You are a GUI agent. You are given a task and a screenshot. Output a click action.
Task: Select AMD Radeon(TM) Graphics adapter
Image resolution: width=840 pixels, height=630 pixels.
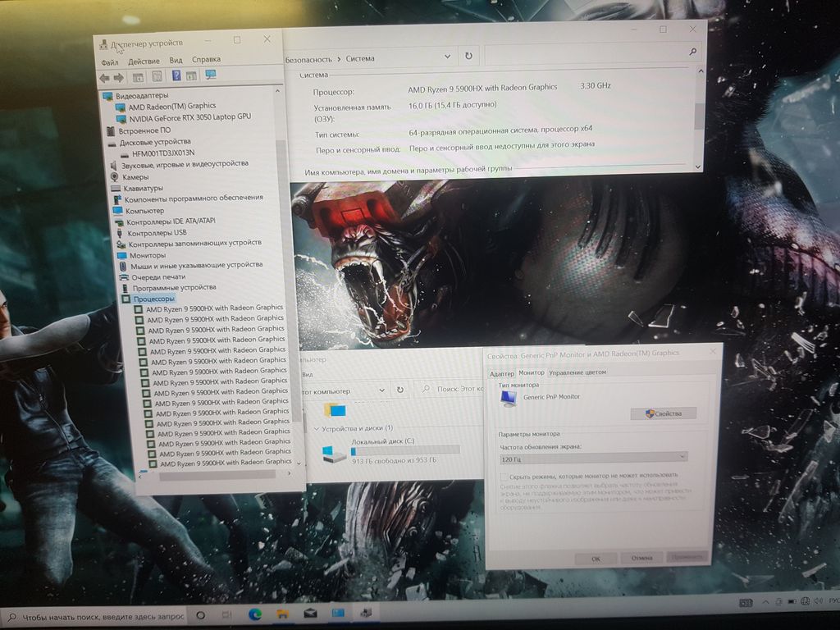[171, 106]
